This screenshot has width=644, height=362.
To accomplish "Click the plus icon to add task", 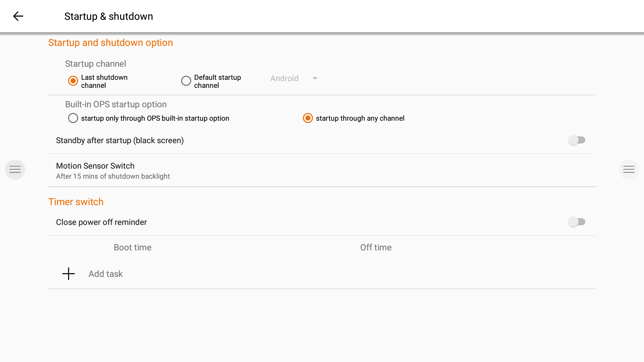I will [x=68, y=274].
